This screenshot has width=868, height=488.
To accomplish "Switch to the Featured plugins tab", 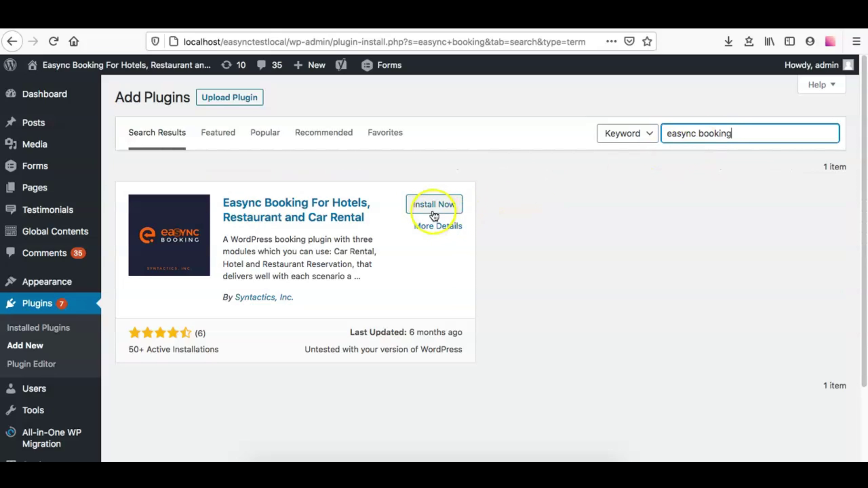I will [x=218, y=132].
